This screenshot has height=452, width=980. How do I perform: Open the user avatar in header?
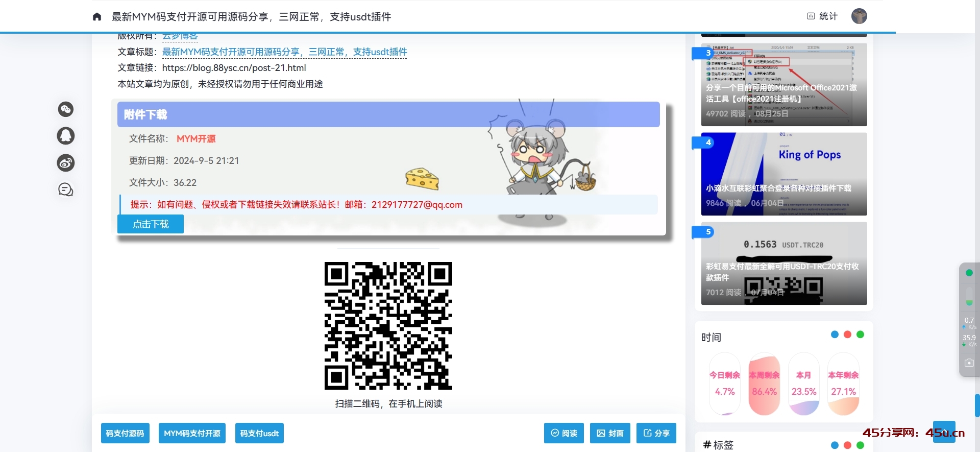tap(859, 16)
